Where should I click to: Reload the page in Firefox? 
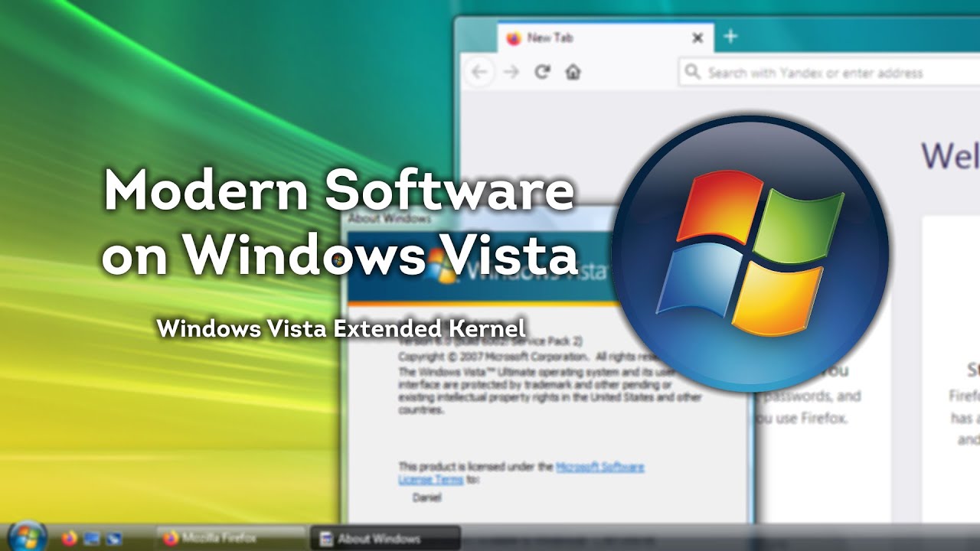(x=542, y=72)
